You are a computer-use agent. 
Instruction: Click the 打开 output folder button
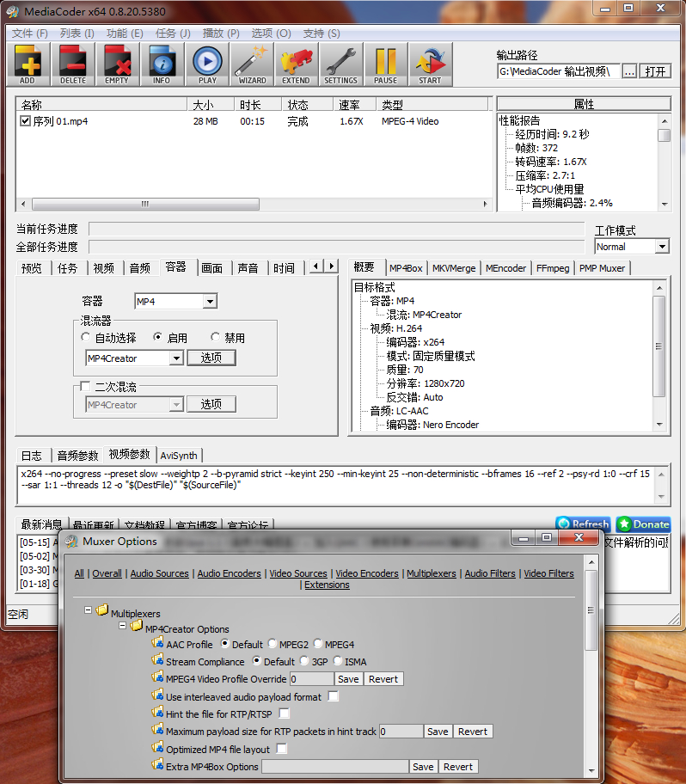[x=655, y=71]
